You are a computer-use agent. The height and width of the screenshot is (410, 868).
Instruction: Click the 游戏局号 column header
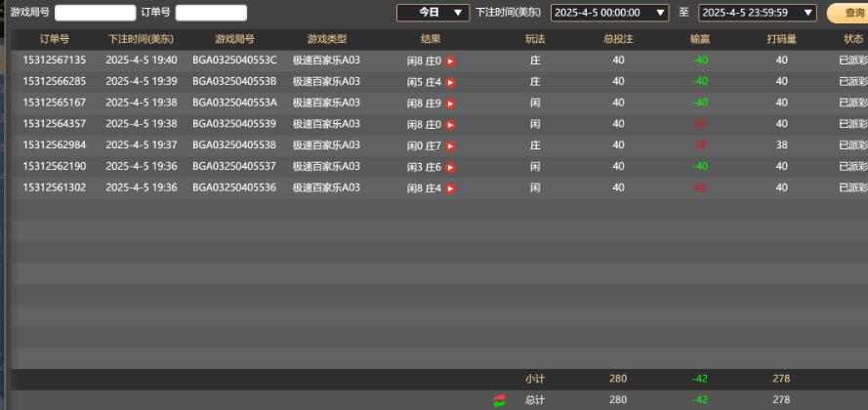234,39
